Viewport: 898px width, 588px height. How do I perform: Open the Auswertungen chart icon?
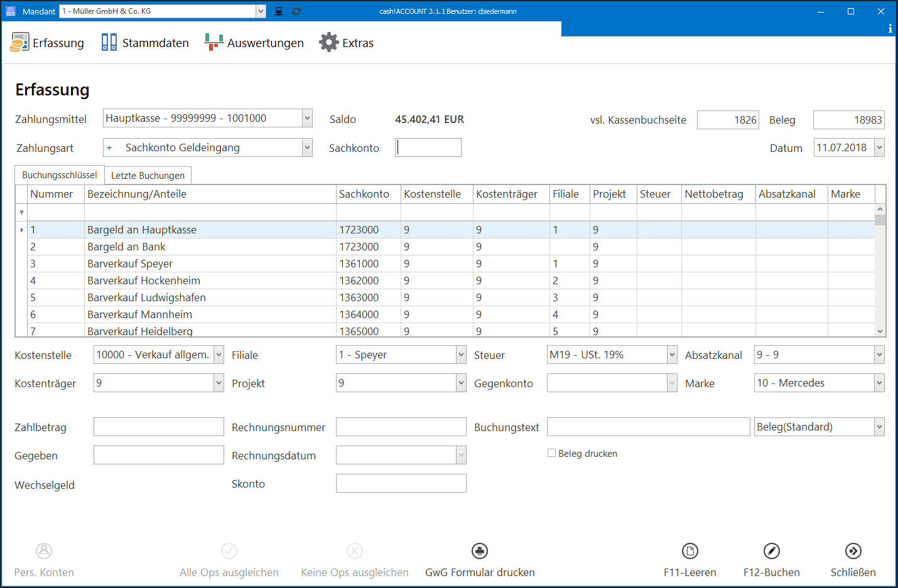[x=214, y=42]
